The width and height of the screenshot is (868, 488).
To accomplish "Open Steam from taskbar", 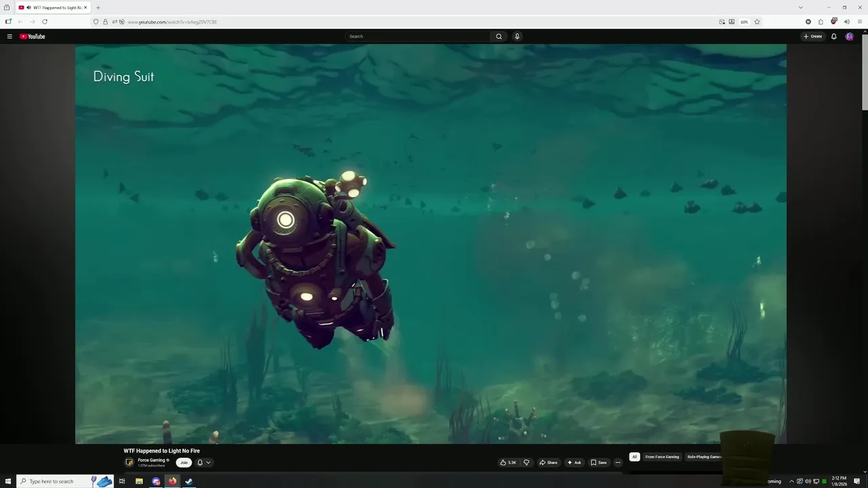I will (189, 481).
